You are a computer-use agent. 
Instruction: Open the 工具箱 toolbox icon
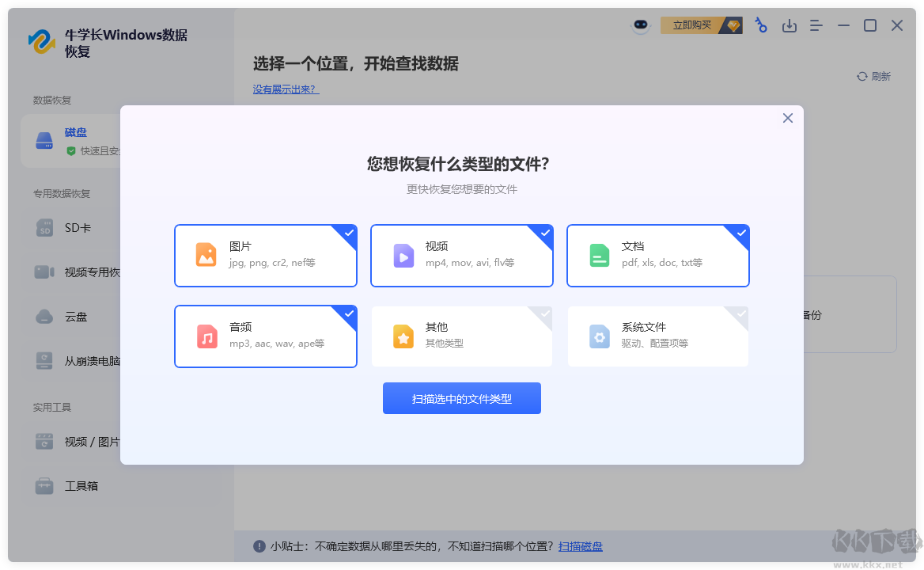coord(45,485)
